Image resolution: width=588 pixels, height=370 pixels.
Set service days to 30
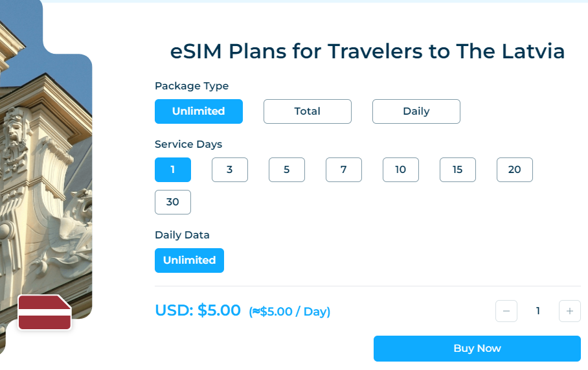click(x=173, y=202)
